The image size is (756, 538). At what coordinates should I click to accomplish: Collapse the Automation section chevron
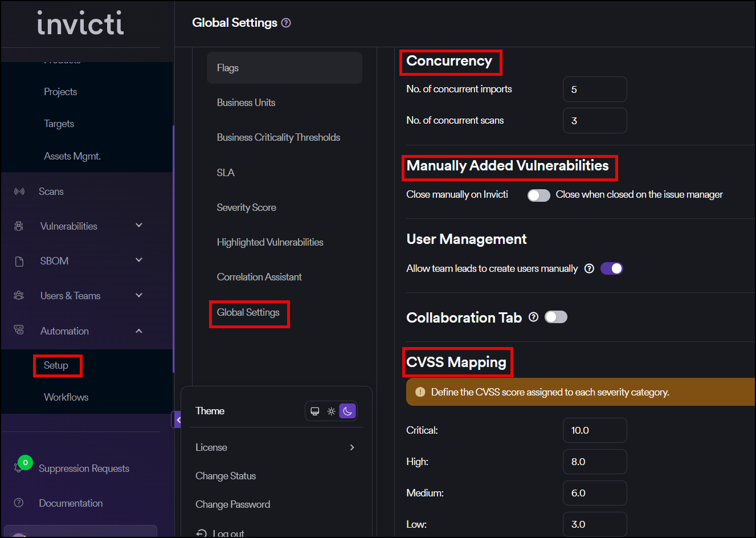[139, 331]
